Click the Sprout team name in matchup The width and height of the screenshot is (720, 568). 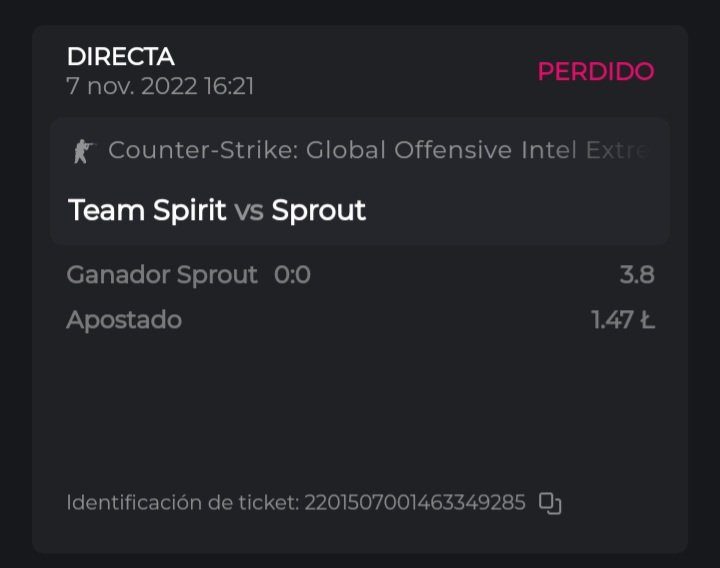[x=319, y=210]
